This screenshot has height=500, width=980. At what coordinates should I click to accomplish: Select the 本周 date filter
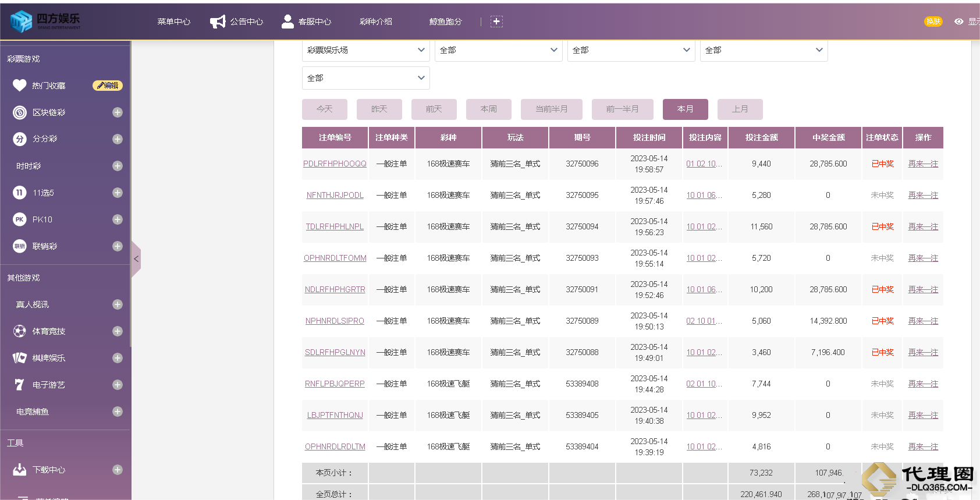pos(489,109)
